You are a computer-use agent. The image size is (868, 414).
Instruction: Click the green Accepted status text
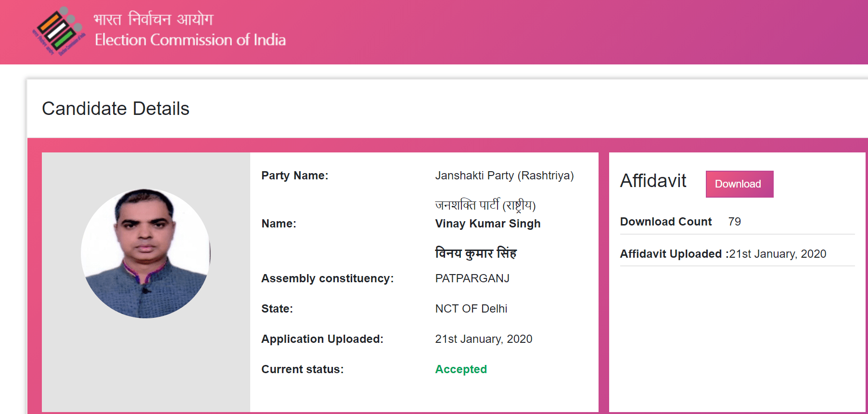pyautogui.click(x=461, y=369)
